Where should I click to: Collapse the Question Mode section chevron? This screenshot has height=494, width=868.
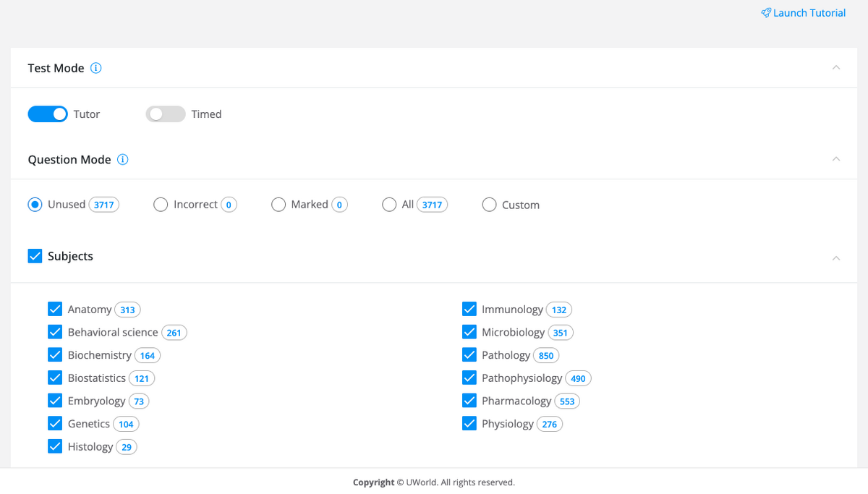pyautogui.click(x=836, y=159)
